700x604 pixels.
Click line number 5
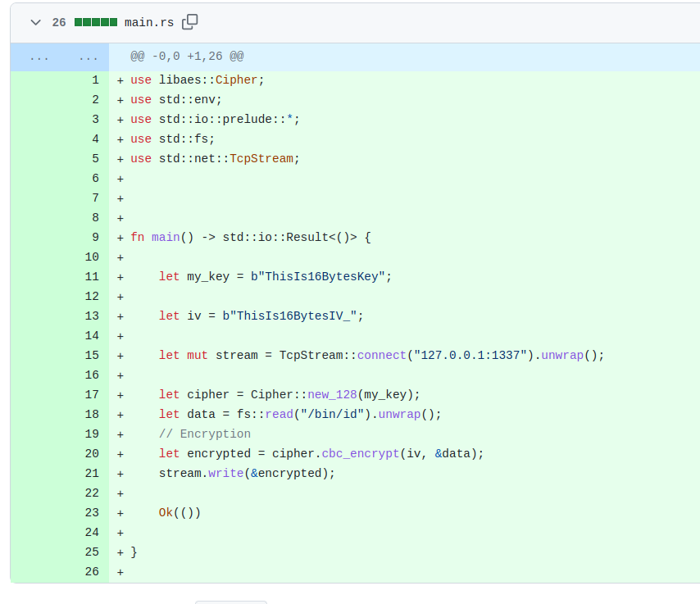(96, 158)
